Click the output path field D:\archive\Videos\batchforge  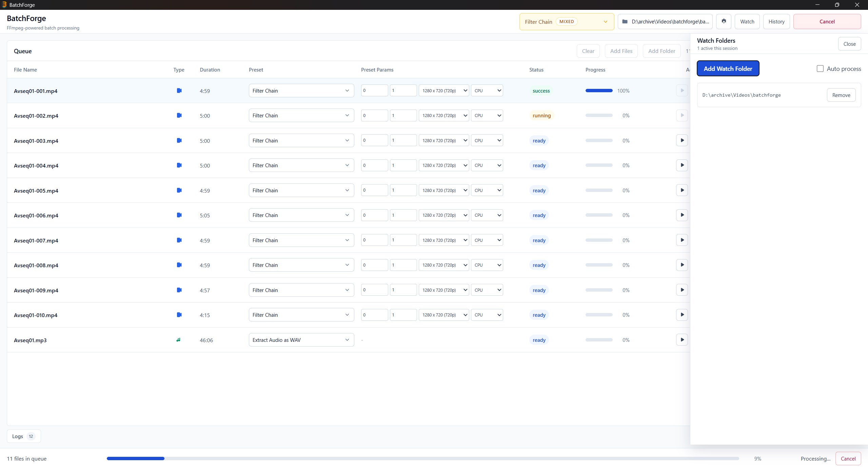665,21
